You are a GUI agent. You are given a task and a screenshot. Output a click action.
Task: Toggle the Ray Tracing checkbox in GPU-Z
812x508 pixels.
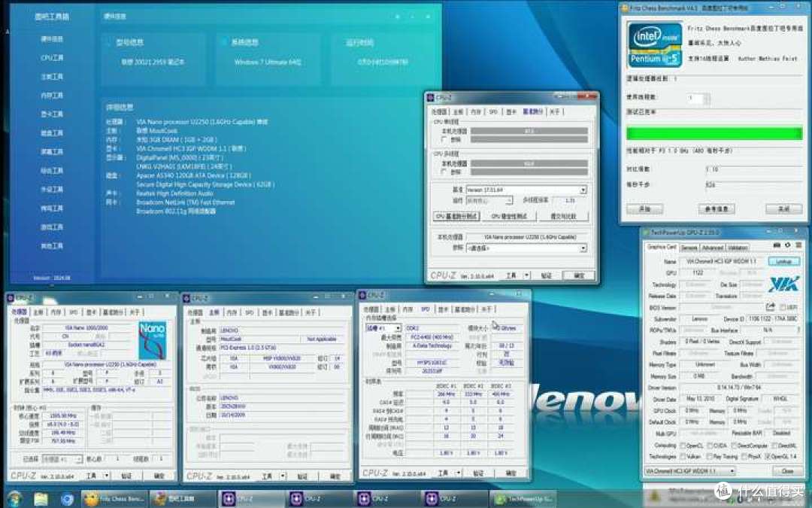(708, 457)
